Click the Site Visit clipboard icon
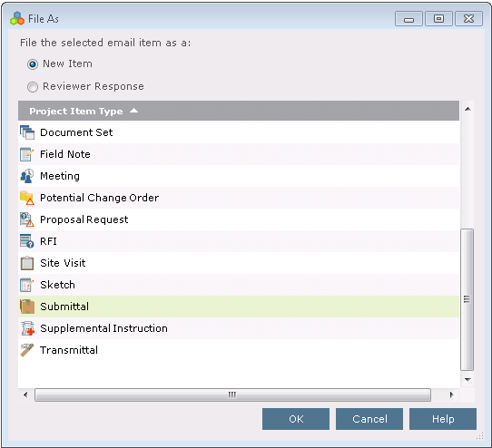Screen dimensions: 492x448 click(27, 263)
